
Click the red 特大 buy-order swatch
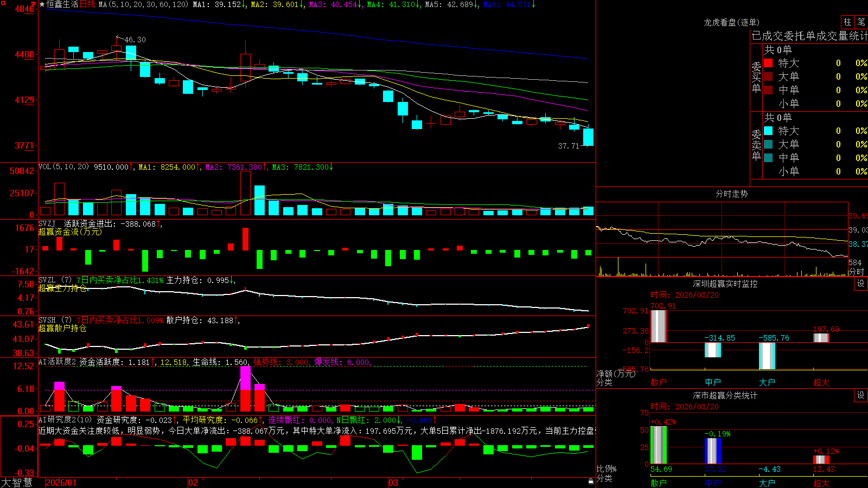click(x=768, y=63)
